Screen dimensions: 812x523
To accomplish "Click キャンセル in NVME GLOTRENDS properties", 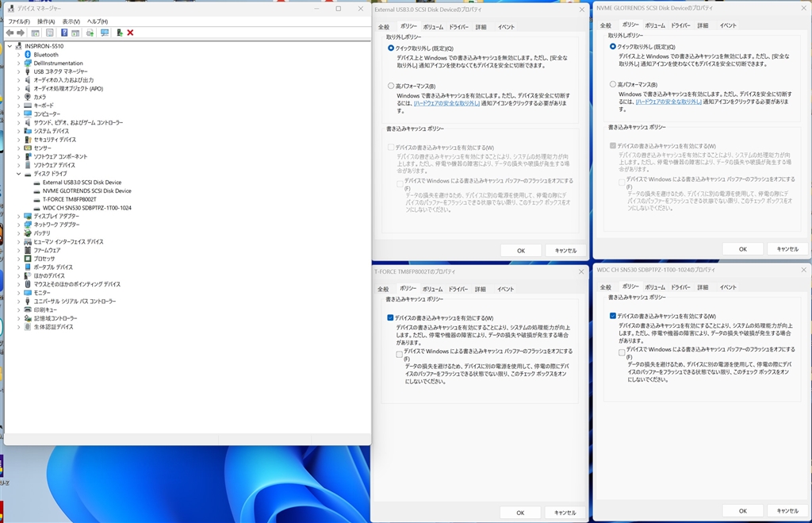I will click(x=787, y=249).
